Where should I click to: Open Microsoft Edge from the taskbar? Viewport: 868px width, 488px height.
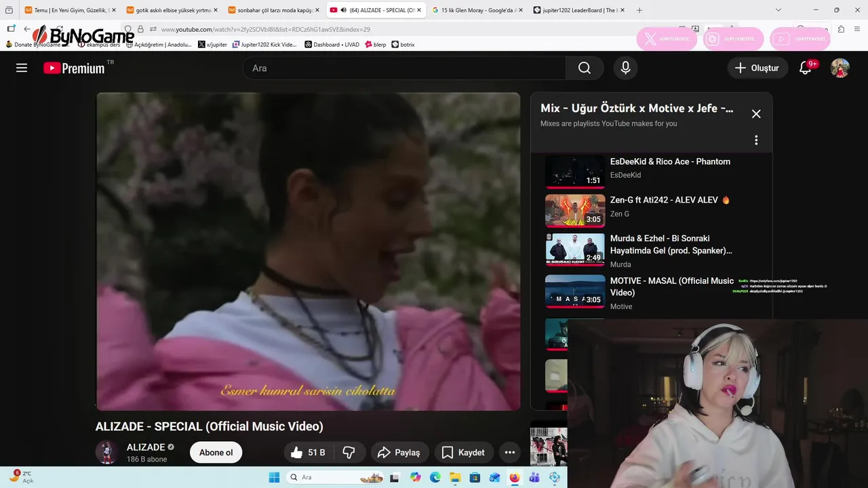[435, 477]
